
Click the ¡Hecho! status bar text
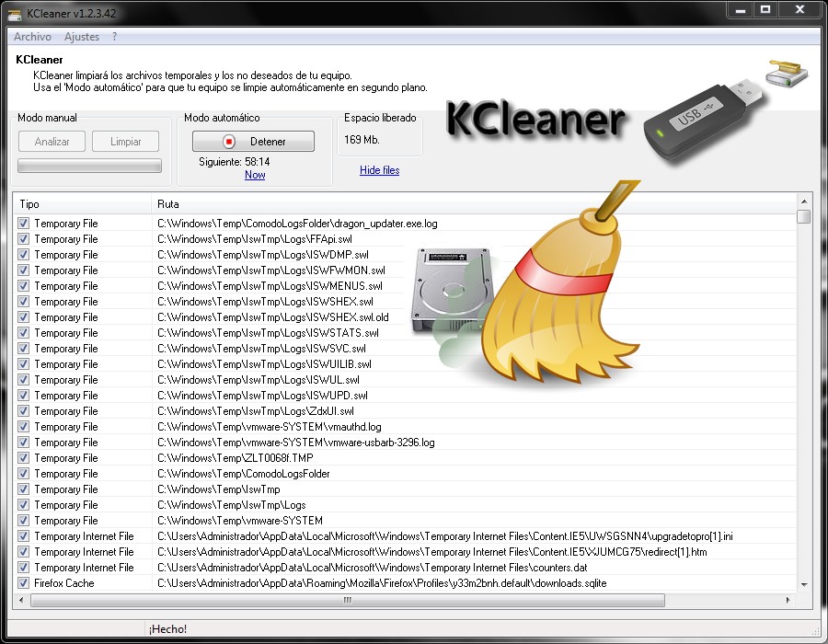point(167,629)
